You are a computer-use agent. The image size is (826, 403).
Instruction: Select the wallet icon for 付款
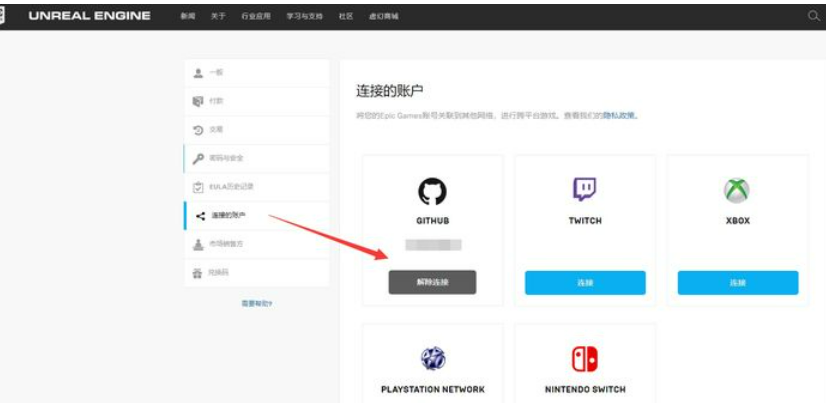tap(198, 101)
